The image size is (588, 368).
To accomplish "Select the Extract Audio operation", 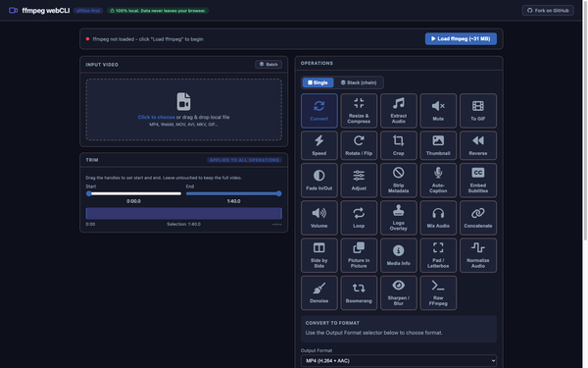I will pyautogui.click(x=399, y=111).
